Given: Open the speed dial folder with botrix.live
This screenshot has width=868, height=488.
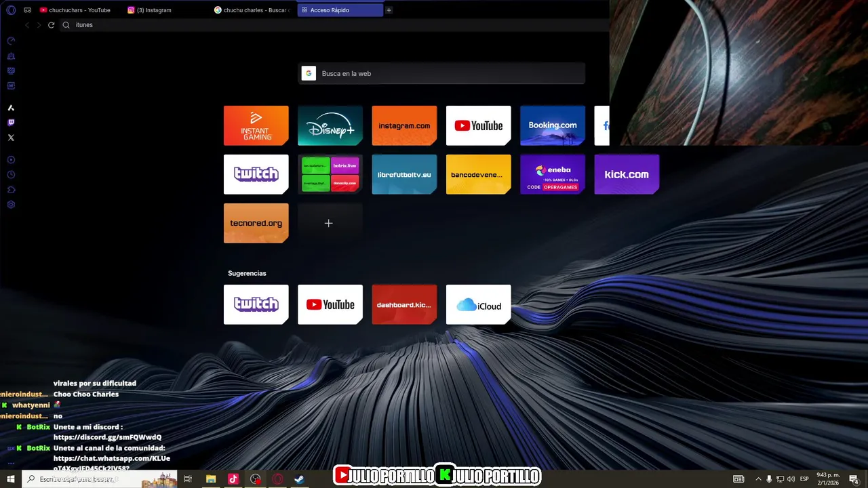Looking at the screenshot, I should [x=330, y=174].
